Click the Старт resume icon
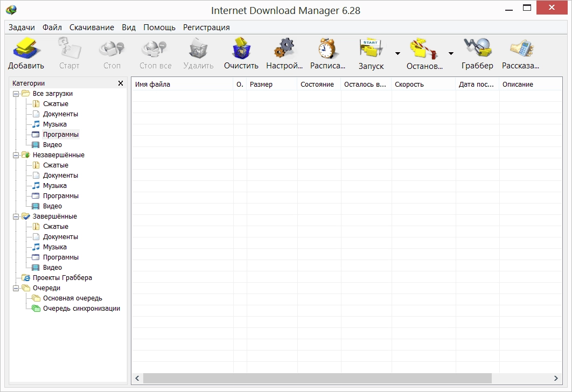Screen dimensions: 572x392 click(x=69, y=48)
